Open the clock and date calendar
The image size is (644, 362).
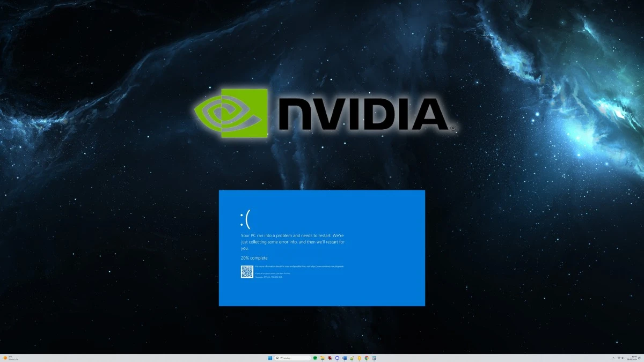pyautogui.click(x=632, y=358)
